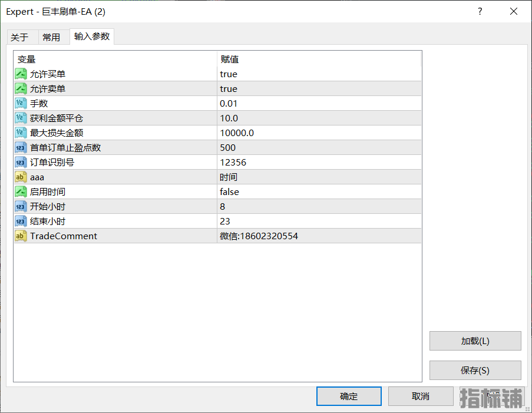This screenshot has width=532, height=413.
Task: Click the double-type icon beside 获利金额平仓
Action: (21, 118)
